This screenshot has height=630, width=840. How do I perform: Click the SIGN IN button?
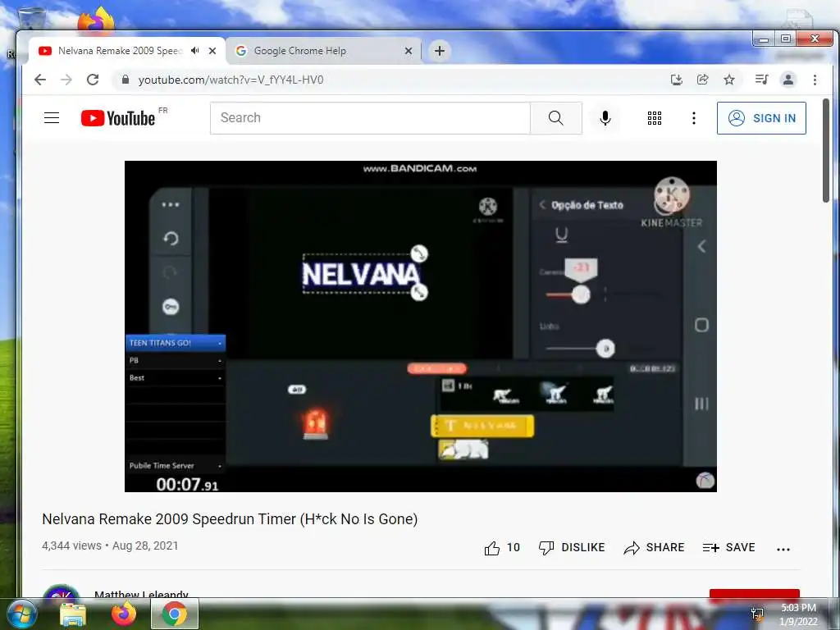tap(761, 118)
